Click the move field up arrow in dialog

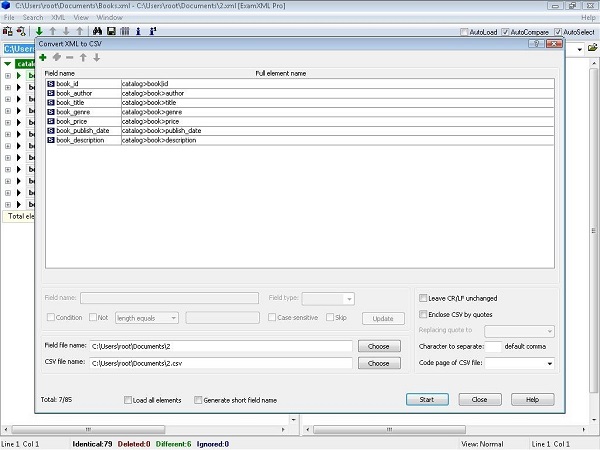point(83,57)
